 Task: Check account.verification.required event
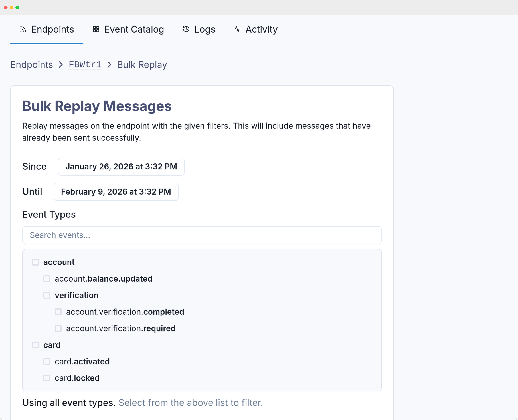coord(58,328)
